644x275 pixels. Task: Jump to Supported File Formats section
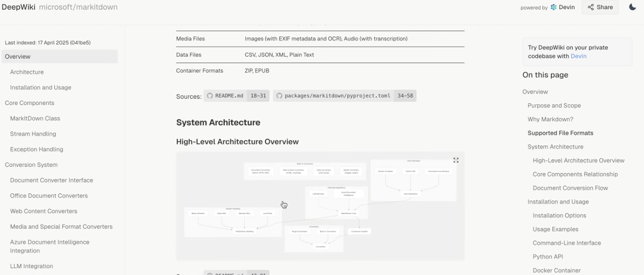point(560,133)
